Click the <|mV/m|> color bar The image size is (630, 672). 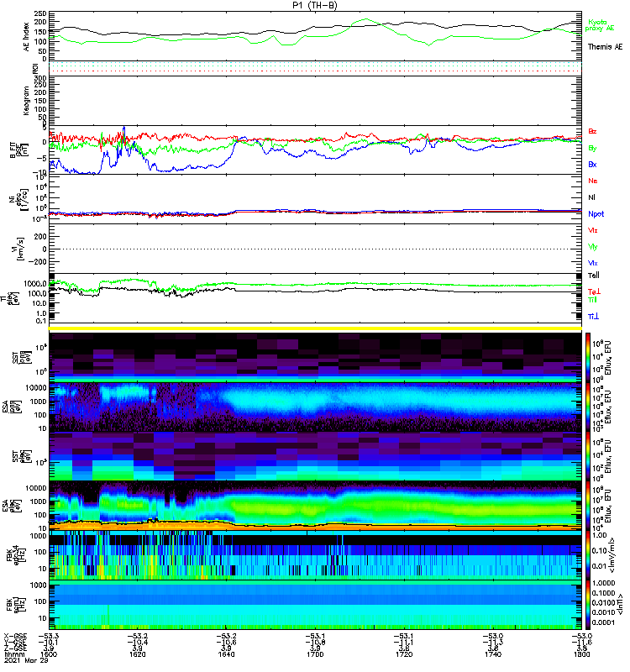[588, 555]
